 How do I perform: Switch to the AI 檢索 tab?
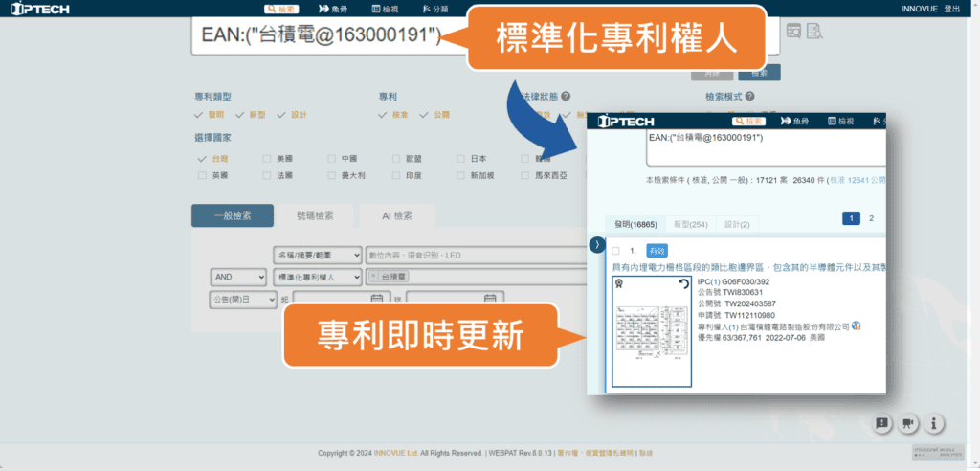click(x=397, y=215)
